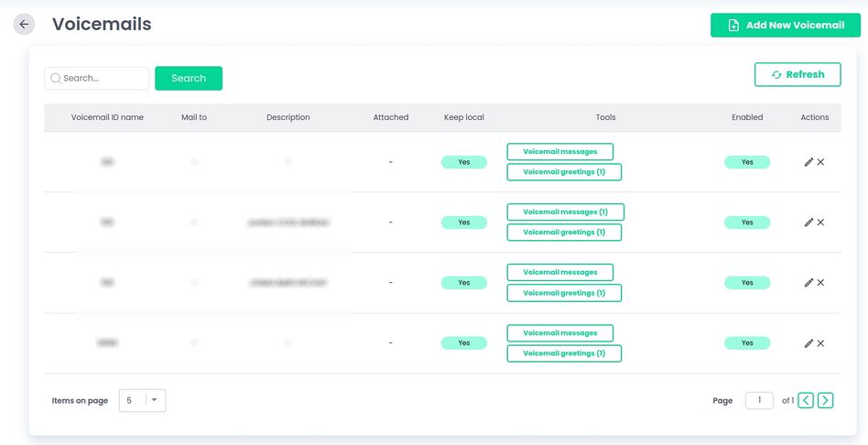Screen dimensions: 868x445
Task: Click the delete X icon in first row
Action: 820,162
